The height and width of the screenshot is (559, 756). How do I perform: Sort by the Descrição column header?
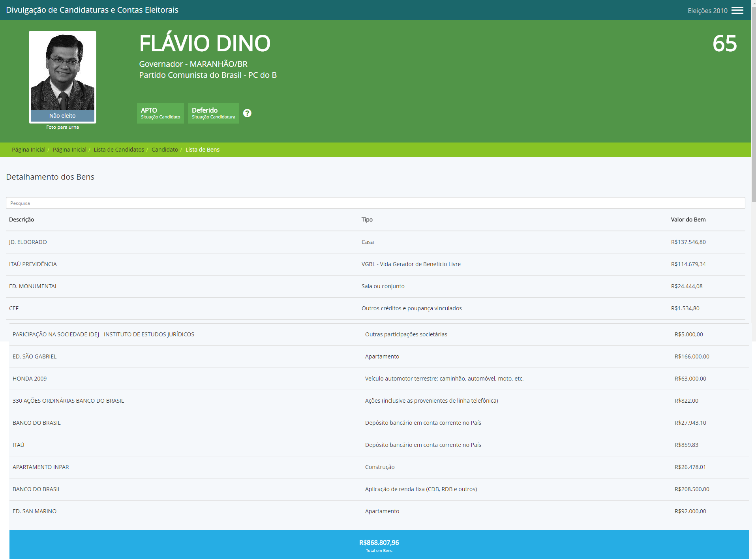22,219
